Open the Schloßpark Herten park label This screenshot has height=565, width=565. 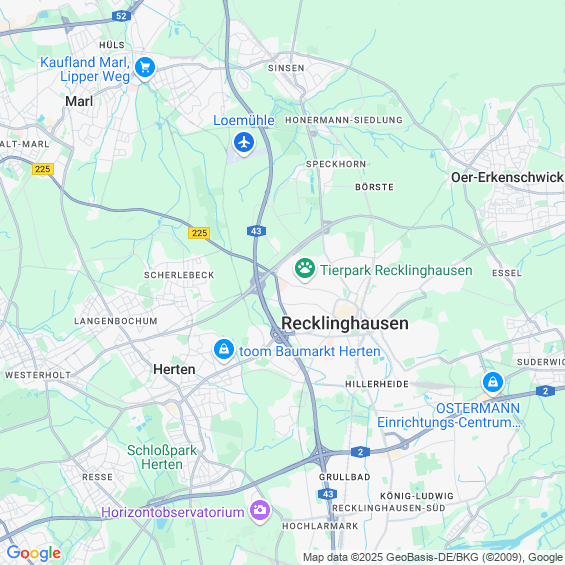coord(162,457)
